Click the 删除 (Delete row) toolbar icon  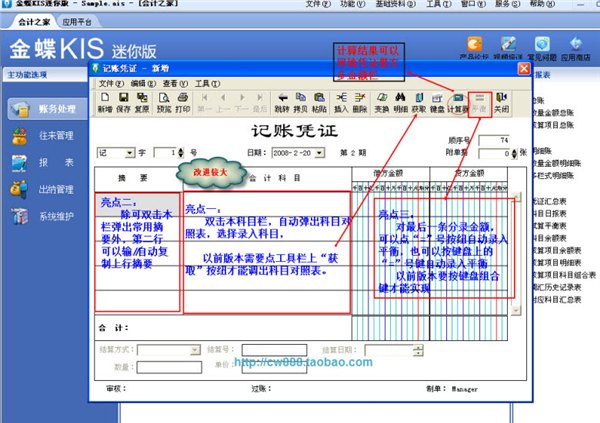tap(360, 103)
